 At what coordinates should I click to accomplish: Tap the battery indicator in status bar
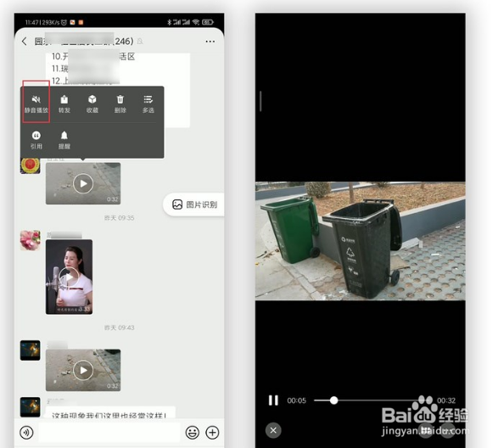pos(208,22)
